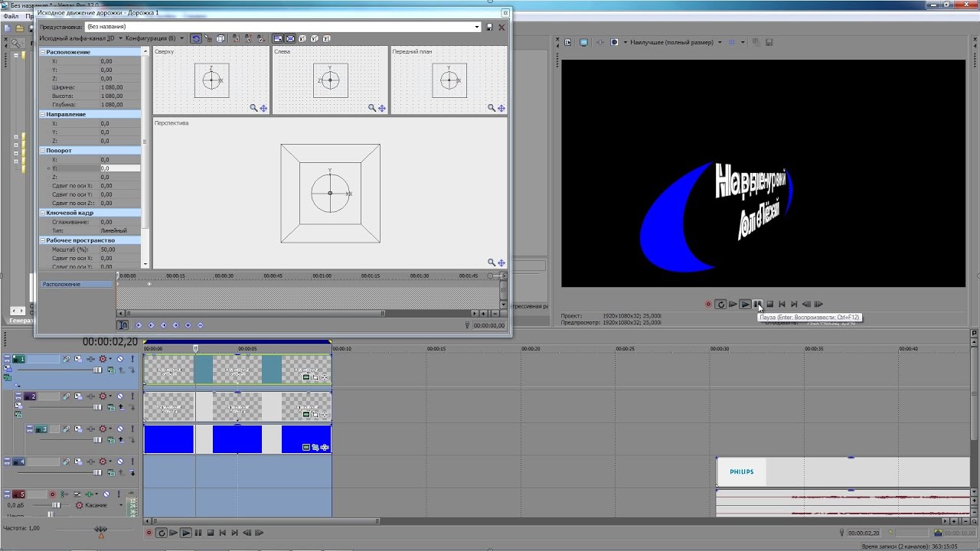
Task: Collapse the Направление section
Action: pos(43,114)
